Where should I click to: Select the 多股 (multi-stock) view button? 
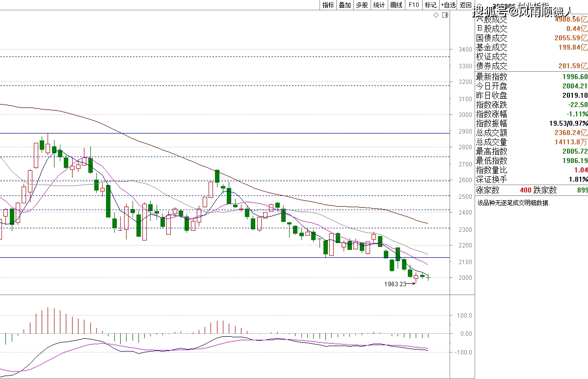pos(362,5)
